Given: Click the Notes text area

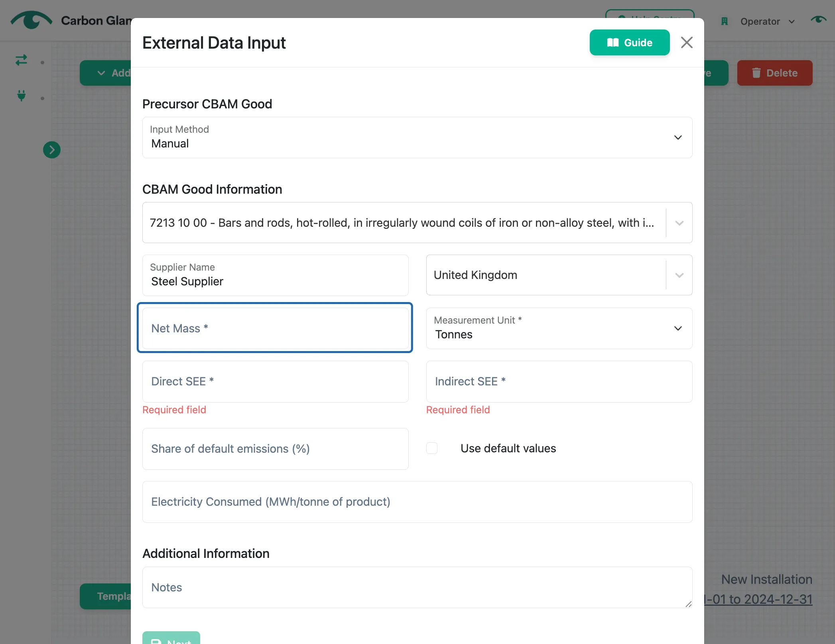Looking at the screenshot, I should (417, 587).
